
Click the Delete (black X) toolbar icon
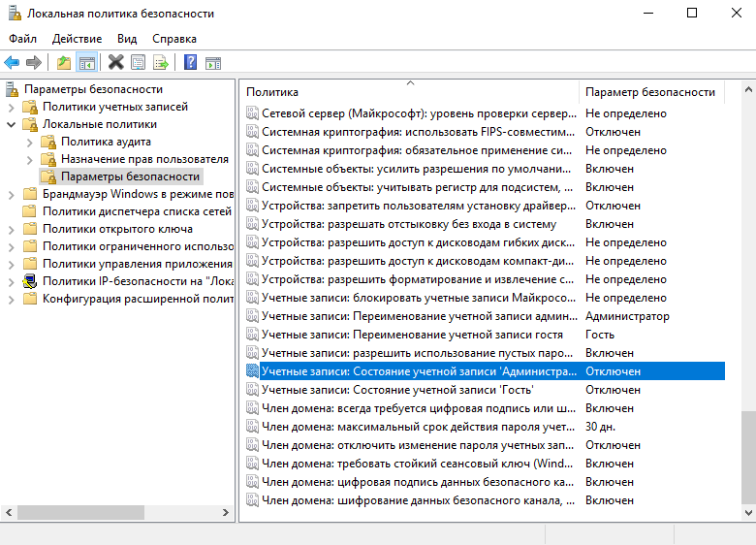[x=116, y=63]
